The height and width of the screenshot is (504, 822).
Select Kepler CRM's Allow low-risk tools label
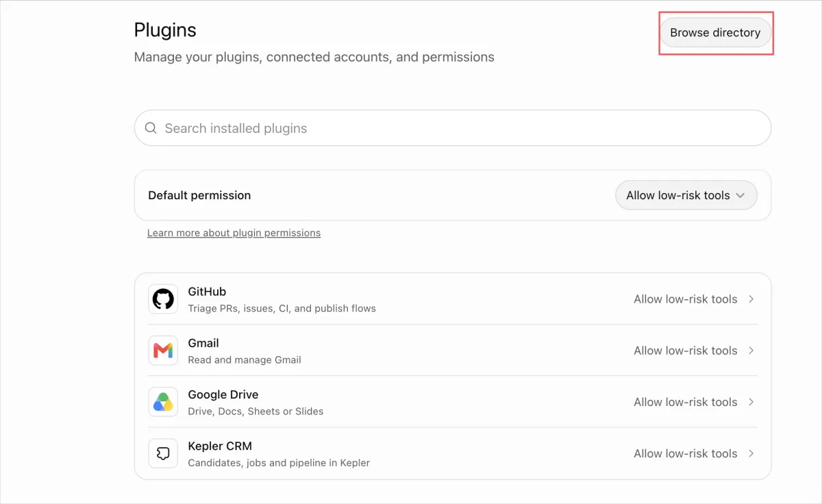pos(685,453)
